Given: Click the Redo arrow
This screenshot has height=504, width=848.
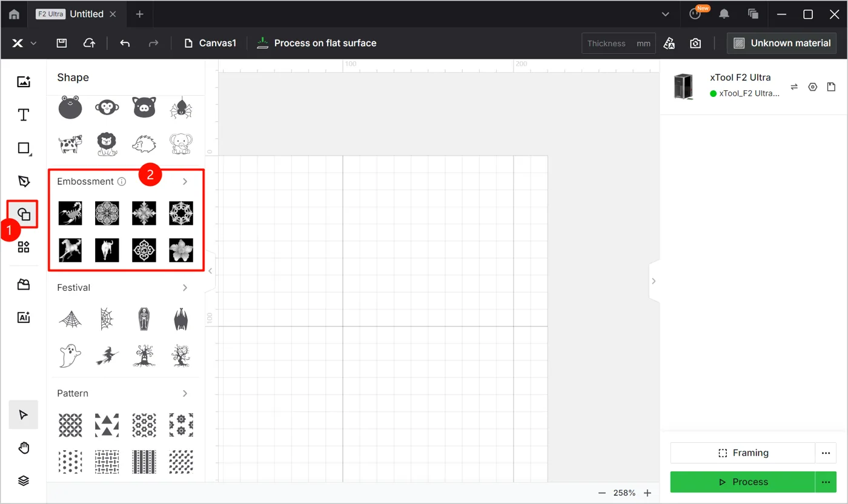Looking at the screenshot, I should 154,43.
